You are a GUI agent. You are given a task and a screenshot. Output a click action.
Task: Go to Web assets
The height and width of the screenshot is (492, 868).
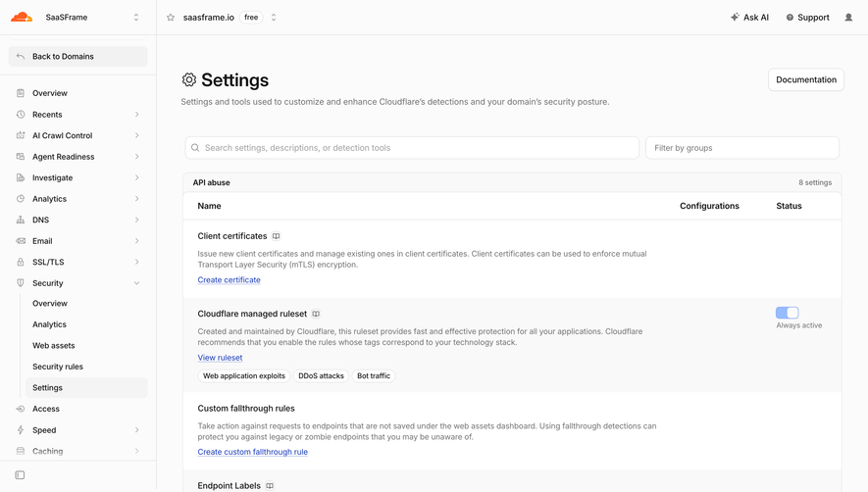[x=86, y=345]
